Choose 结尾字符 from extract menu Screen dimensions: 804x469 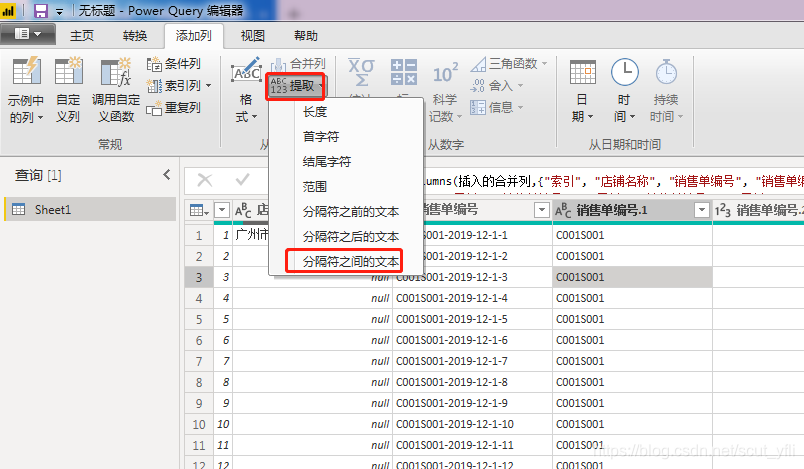[346, 162]
